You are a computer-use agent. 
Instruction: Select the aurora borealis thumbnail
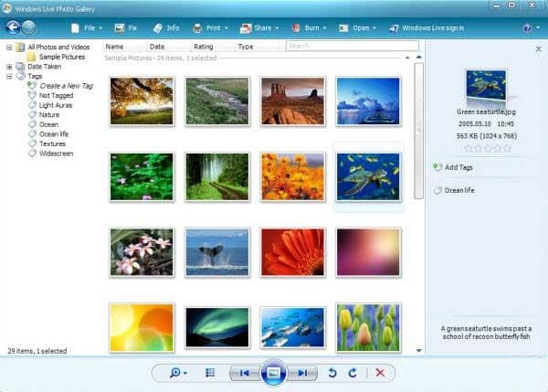[217, 328]
